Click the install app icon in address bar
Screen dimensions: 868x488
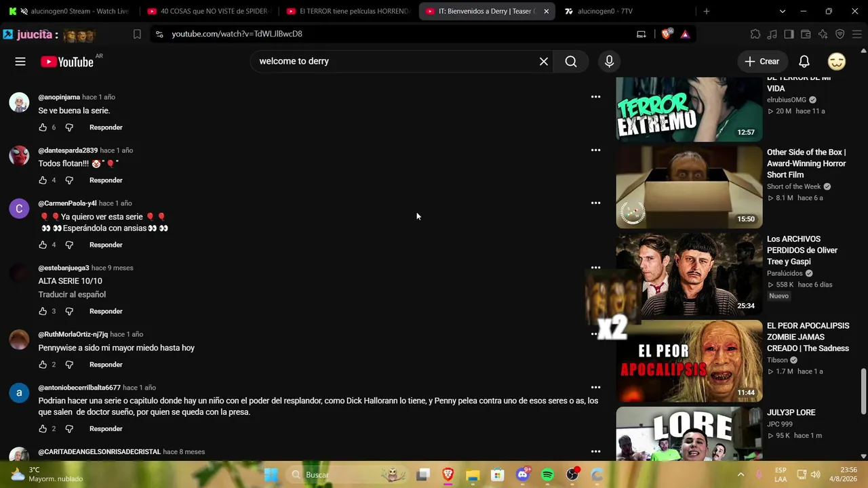click(x=641, y=34)
